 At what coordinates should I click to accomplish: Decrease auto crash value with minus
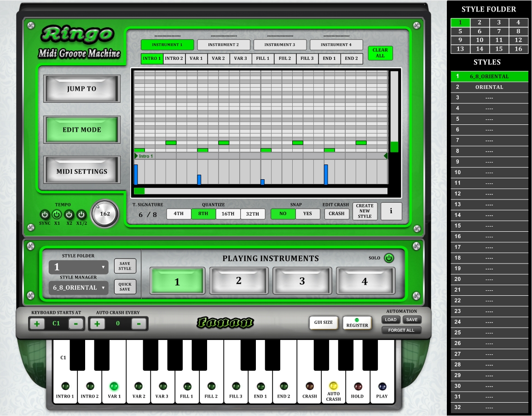(x=139, y=323)
